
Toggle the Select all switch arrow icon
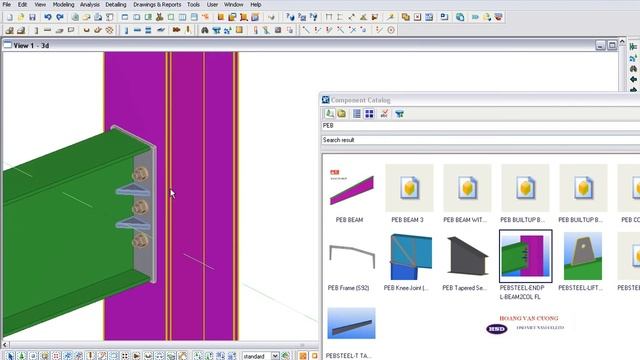click(10, 356)
